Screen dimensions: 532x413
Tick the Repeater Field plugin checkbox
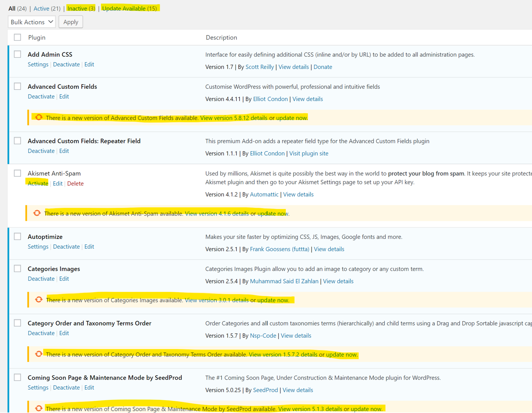17,141
